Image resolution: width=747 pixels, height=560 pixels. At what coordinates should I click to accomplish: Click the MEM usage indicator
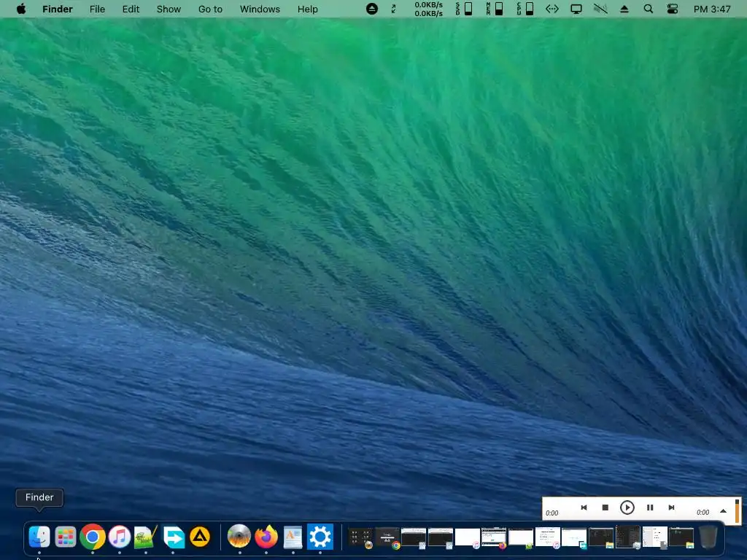coord(495,9)
